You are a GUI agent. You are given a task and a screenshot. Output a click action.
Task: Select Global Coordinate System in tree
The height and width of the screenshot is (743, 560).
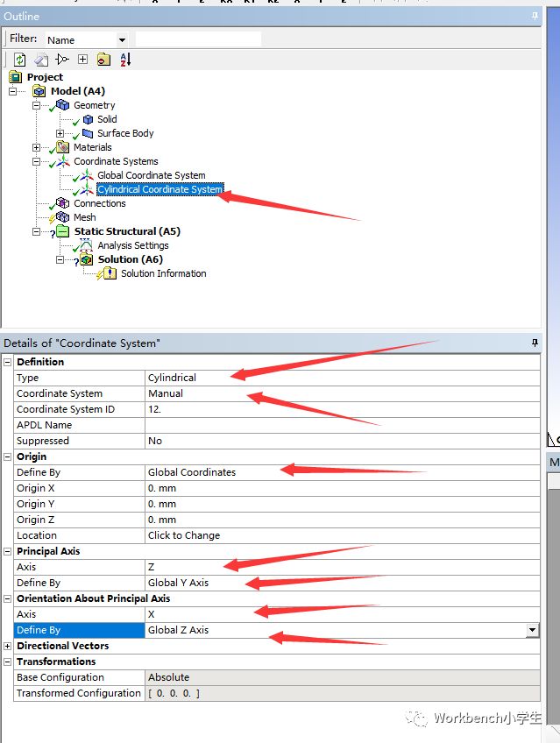151,175
